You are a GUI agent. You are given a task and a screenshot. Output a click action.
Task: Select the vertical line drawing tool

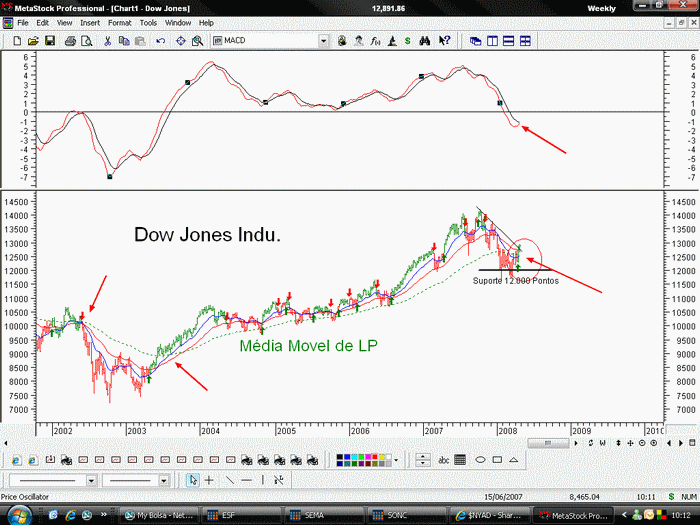[263, 480]
